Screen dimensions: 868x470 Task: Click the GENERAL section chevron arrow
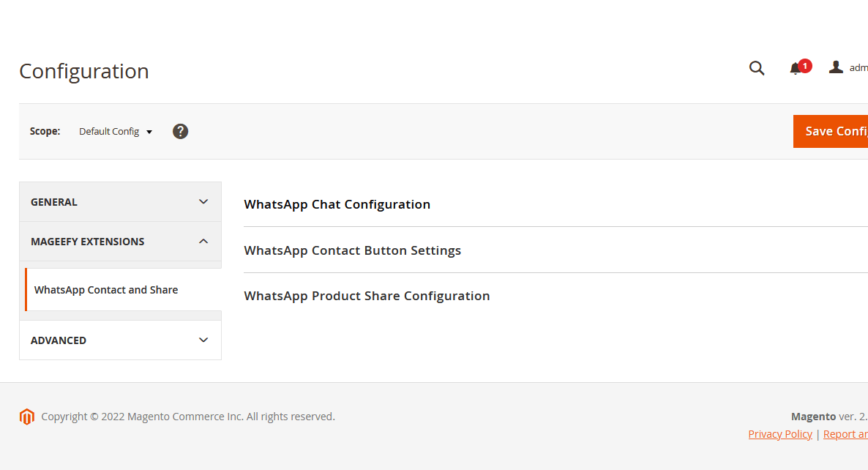coord(203,202)
